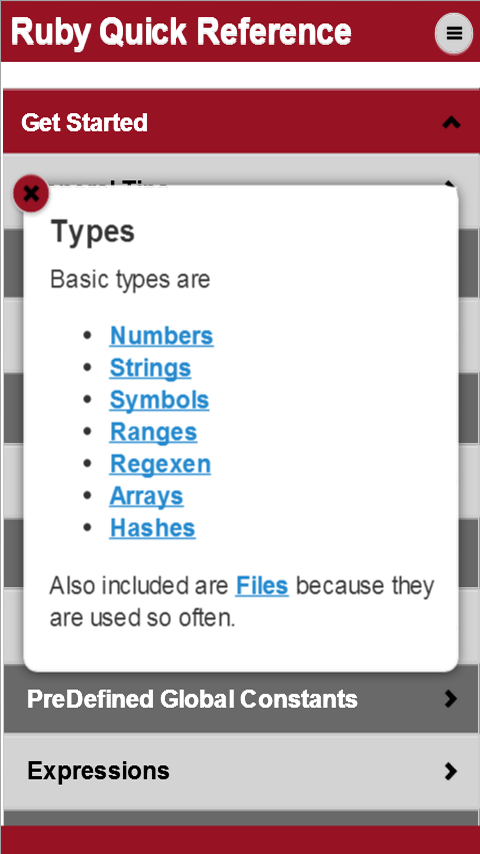The width and height of the screenshot is (480, 854).
Task: Open PreDefined Global Constants list item
Action: (x=240, y=699)
